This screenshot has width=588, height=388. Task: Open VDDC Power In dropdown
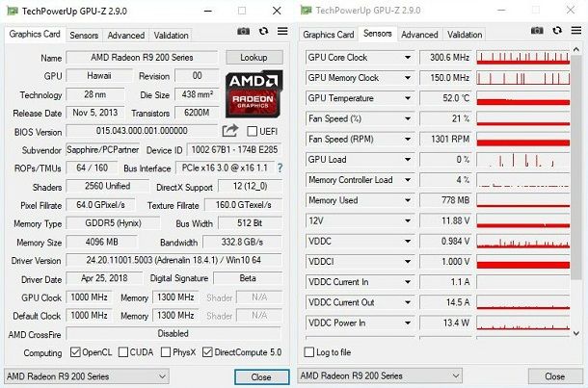[407, 323]
